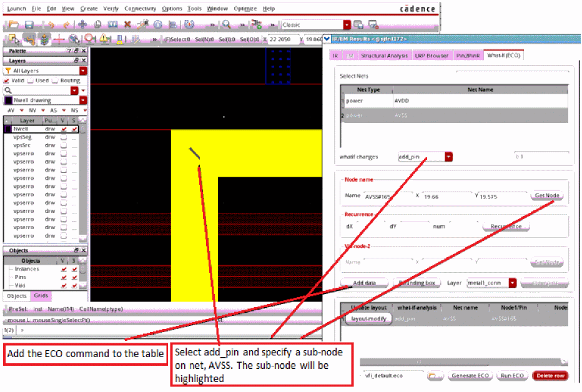Click the Layers panel float icon

pyautogui.click(x=76, y=61)
